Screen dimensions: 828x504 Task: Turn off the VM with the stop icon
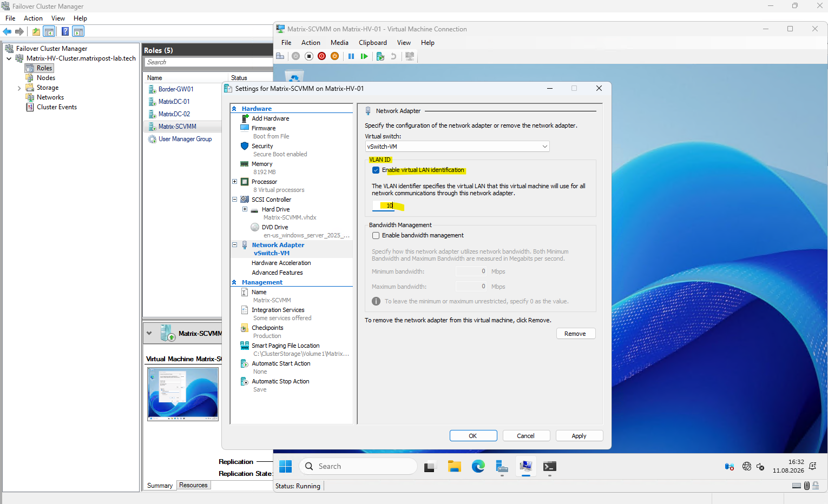pyautogui.click(x=308, y=56)
